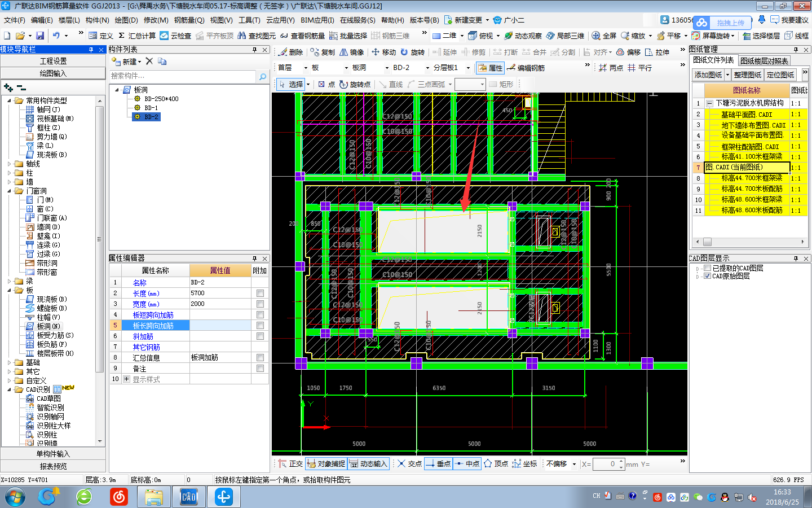This screenshot has height=508, width=812.
Task: Toggle 板长跨向加筋 additional checkbox
Action: coord(260,326)
